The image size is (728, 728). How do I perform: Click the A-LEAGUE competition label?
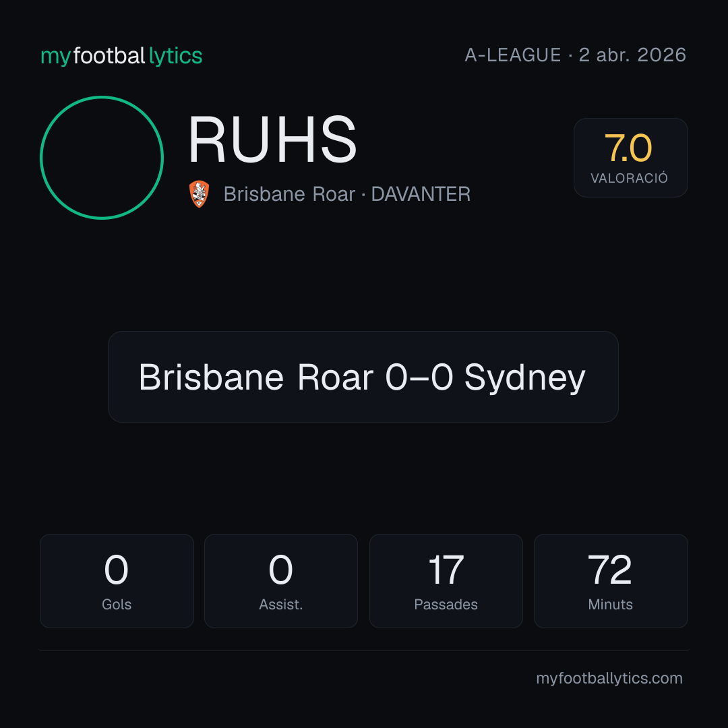(x=512, y=55)
